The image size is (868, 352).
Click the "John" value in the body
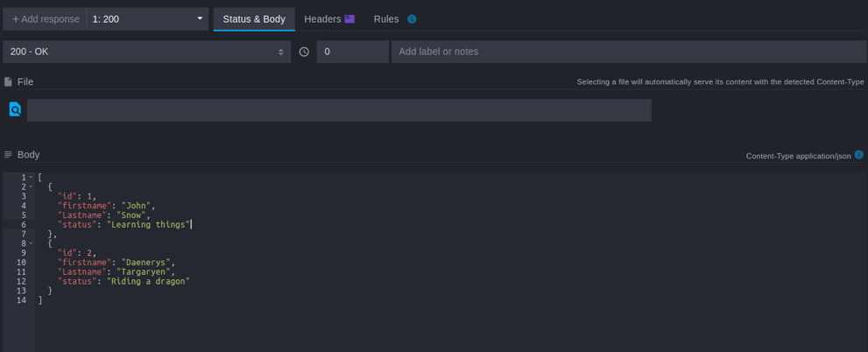[x=136, y=205]
